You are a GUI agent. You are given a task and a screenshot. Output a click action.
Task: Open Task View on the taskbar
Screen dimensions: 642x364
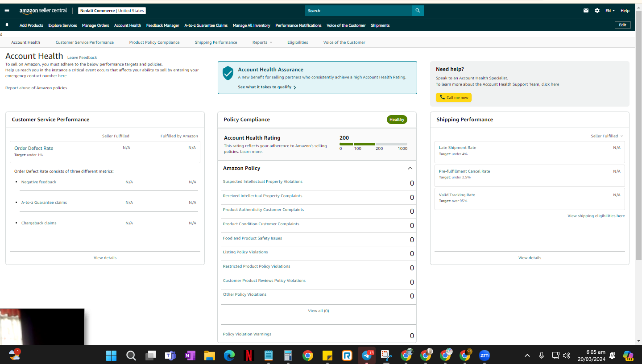coord(150,356)
